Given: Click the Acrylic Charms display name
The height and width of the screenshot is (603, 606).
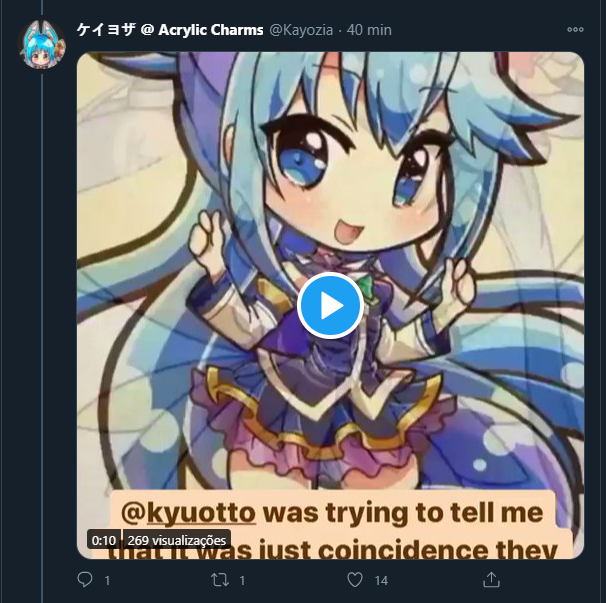Looking at the screenshot, I should 211,30.
